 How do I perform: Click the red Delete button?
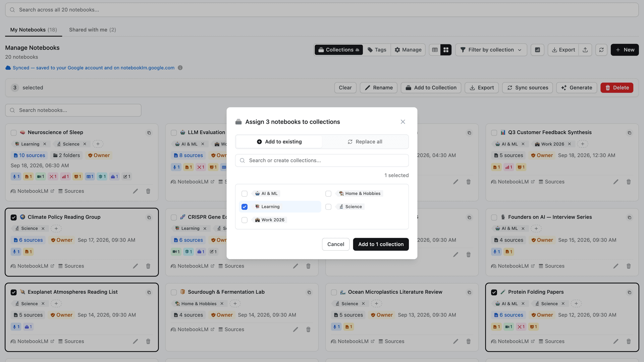pyautogui.click(x=617, y=88)
